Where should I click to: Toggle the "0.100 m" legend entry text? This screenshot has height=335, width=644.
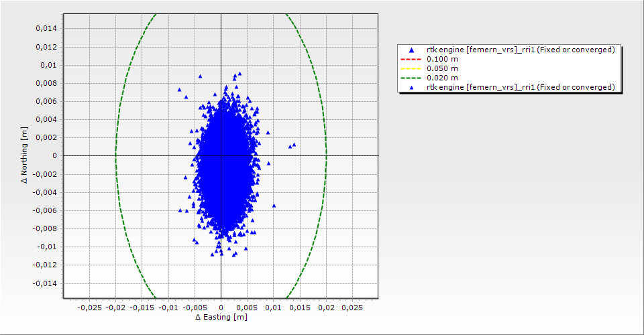442,60
